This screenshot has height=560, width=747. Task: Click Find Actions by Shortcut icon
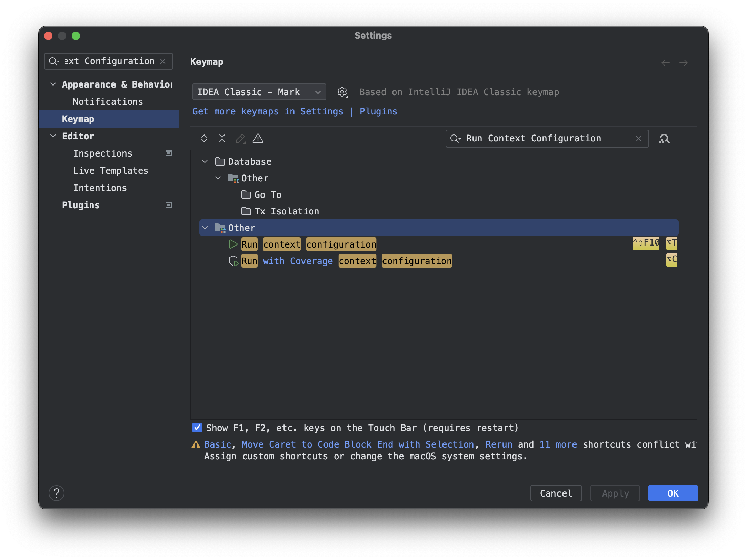click(x=664, y=139)
